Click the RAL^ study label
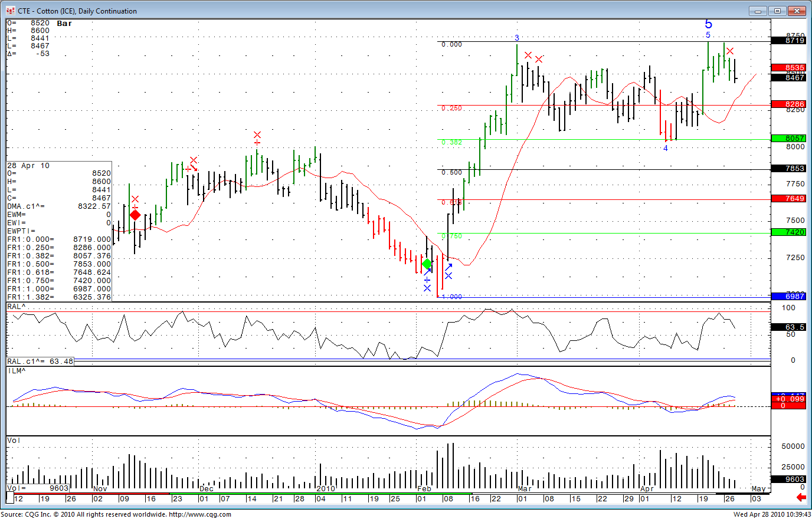 (x=17, y=307)
